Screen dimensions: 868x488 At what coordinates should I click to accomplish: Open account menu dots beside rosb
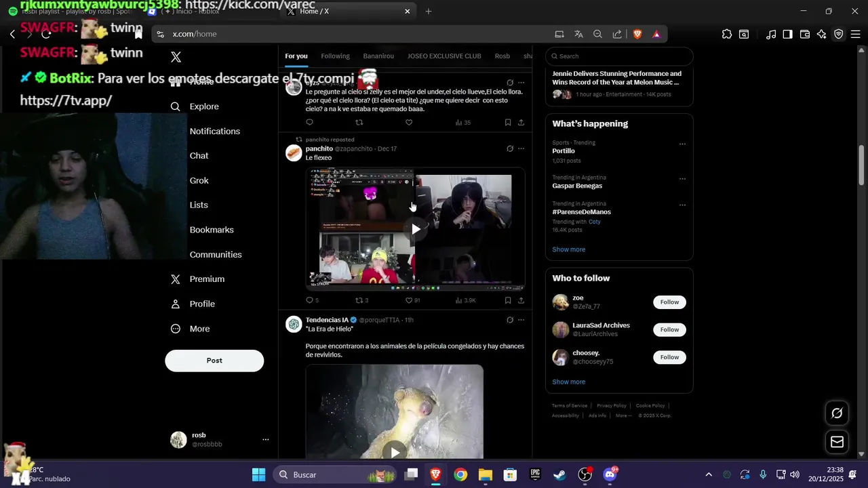click(265, 440)
